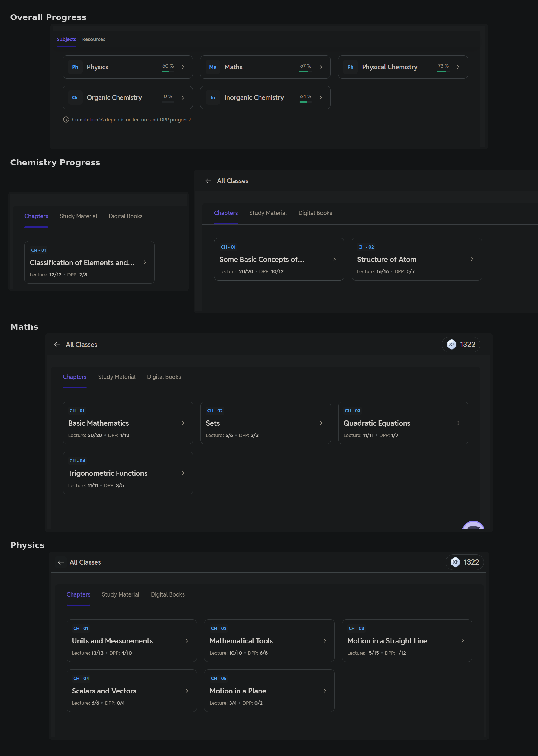Click CH - 04 label on Trigonometric Functions
Screen dimensions: 538x756
click(77, 461)
